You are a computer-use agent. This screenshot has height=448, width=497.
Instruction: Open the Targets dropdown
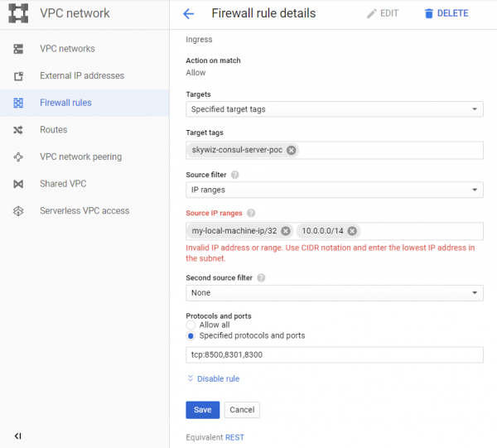coord(335,109)
